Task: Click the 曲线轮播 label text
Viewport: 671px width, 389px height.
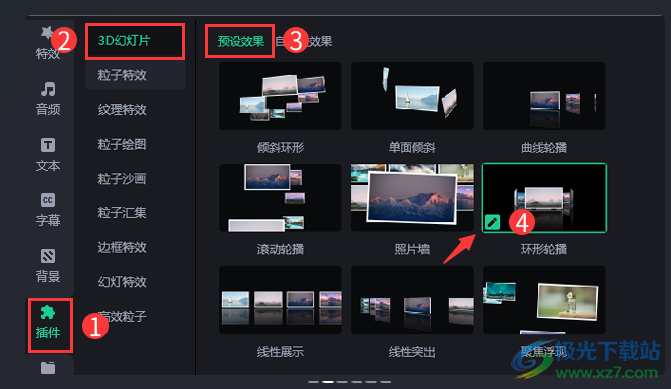Action: (544, 148)
